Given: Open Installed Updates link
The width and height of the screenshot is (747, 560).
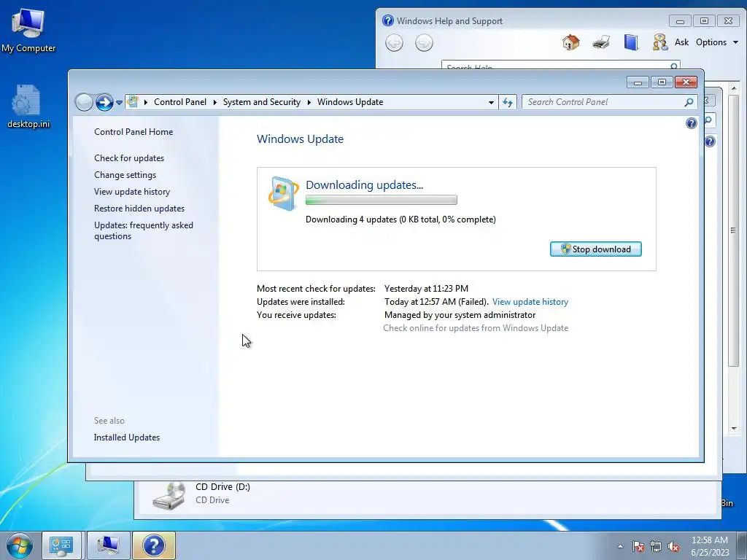Looking at the screenshot, I should pos(127,437).
